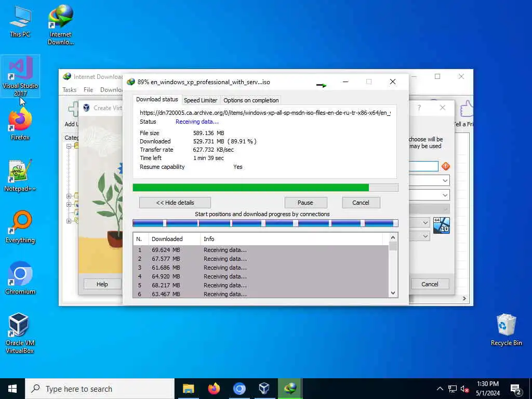Select connection row with 61.686 MB
532x399 pixels.
pyautogui.click(x=261, y=268)
